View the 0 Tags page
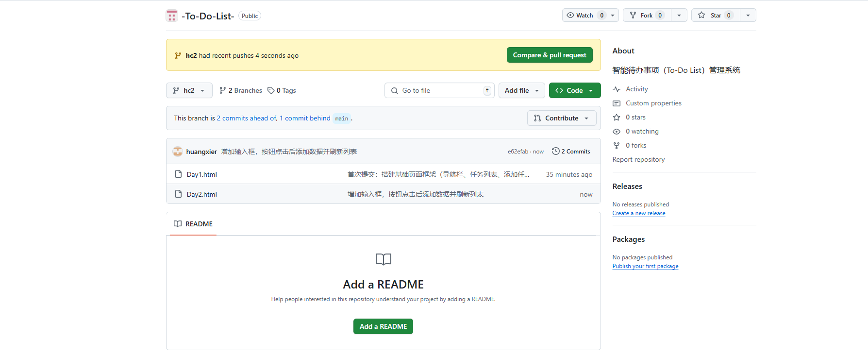The image size is (868, 356). [x=282, y=90]
